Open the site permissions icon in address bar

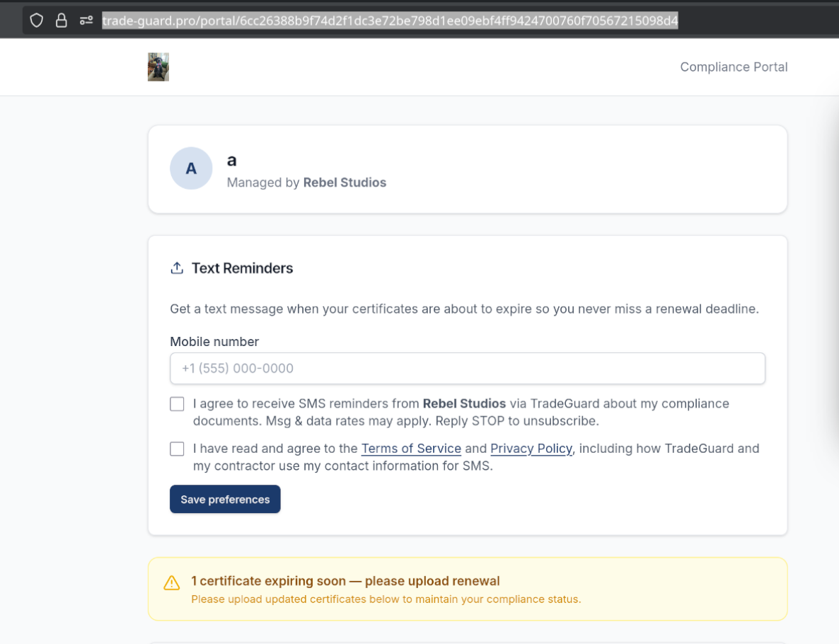(x=86, y=21)
